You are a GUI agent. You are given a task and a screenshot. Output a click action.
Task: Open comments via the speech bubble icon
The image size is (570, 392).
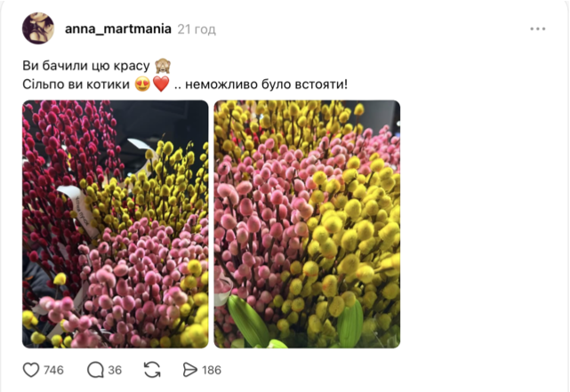click(x=95, y=370)
